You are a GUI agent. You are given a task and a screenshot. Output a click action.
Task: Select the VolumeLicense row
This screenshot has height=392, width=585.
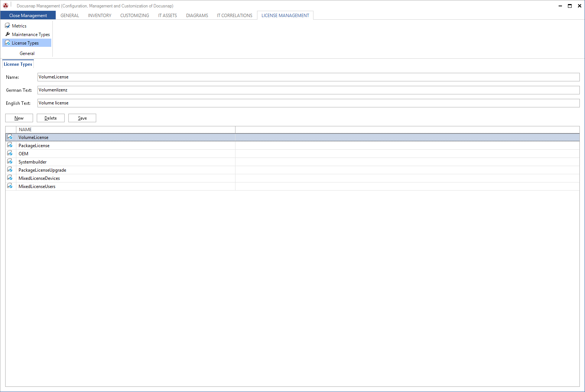[292, 137]
